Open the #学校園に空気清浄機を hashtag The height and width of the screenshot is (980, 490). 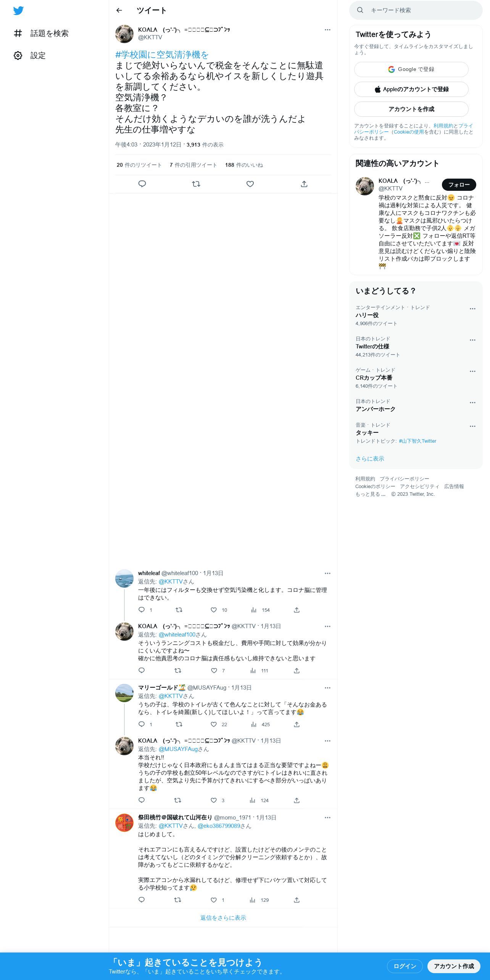[x=162, y=55]
